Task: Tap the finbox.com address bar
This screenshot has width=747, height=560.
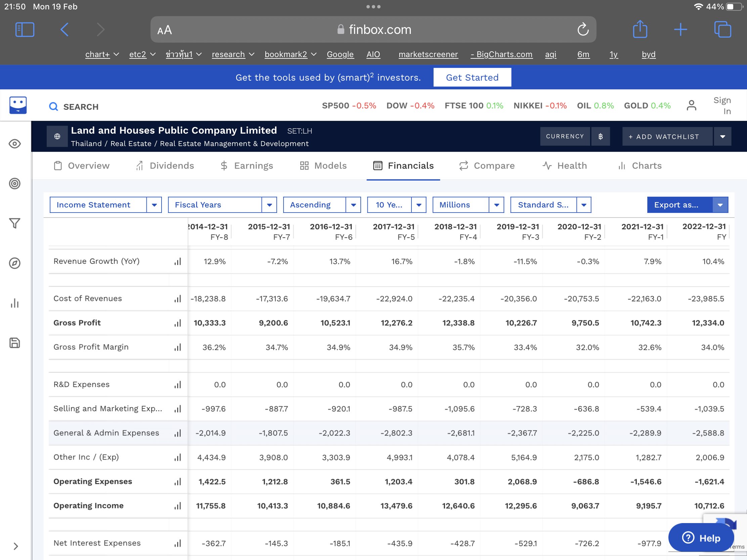Action: (x=373, y=29)
